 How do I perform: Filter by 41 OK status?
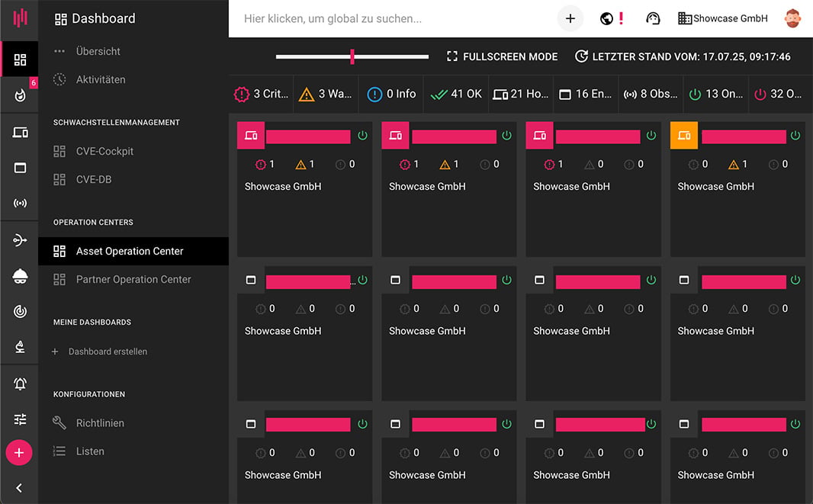point(456,94)
